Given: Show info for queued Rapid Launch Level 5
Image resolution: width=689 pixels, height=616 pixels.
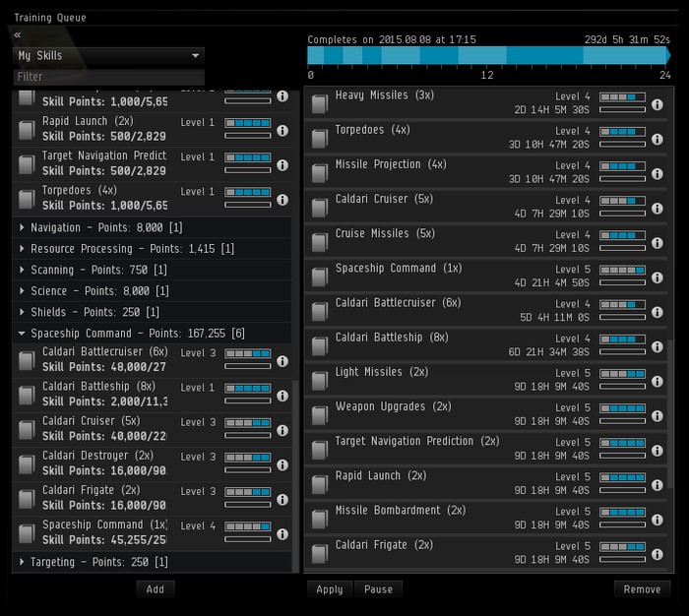Looking at the screenshot, I should pos(657,485).
